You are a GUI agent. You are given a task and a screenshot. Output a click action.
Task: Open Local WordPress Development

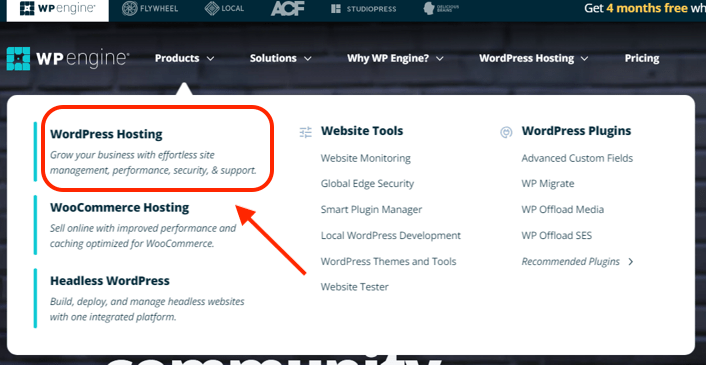pyautogui.click(x=391, y=236)
